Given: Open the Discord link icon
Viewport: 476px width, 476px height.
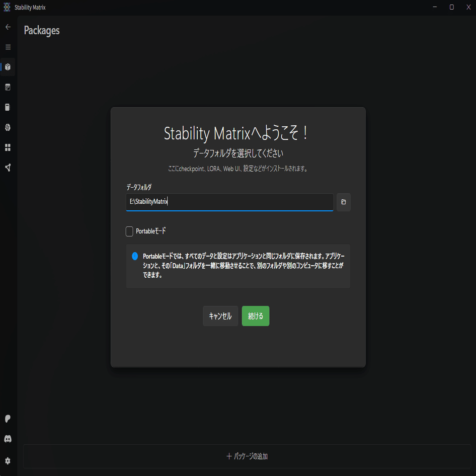Looking at the screenshot, I should pyautogui.click(x=8, y=439).
